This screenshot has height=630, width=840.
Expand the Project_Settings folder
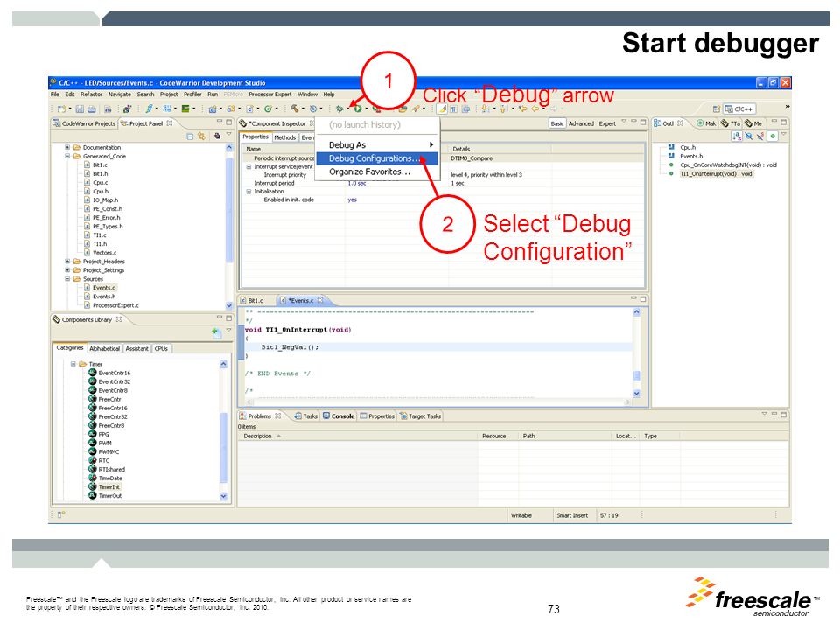(x=67, y=270)
